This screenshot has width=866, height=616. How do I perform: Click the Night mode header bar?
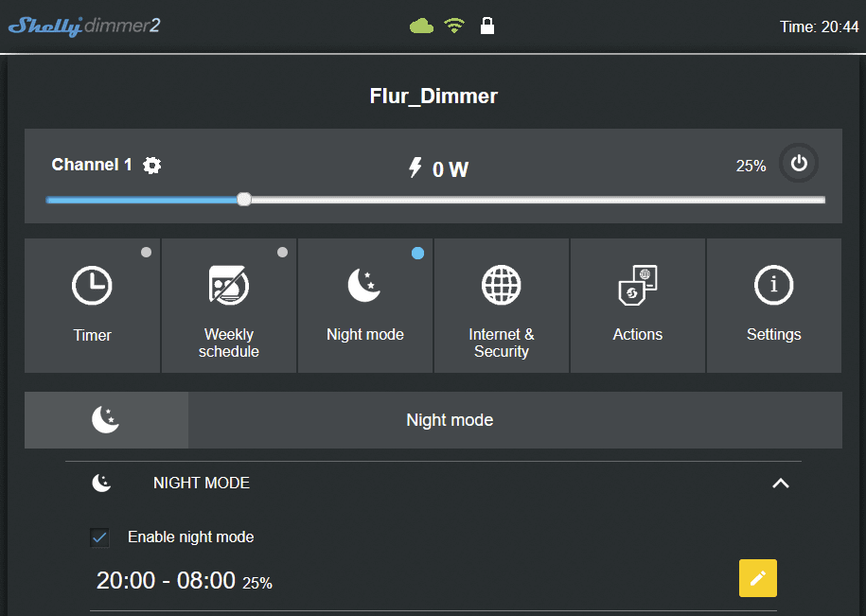450,420
